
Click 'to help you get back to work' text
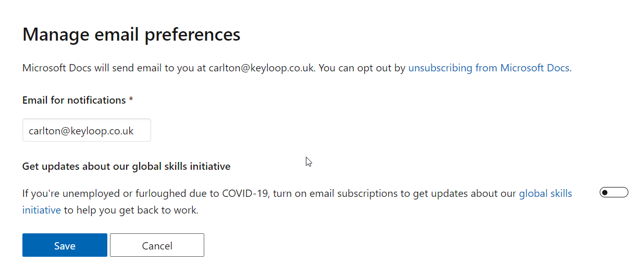131,210
